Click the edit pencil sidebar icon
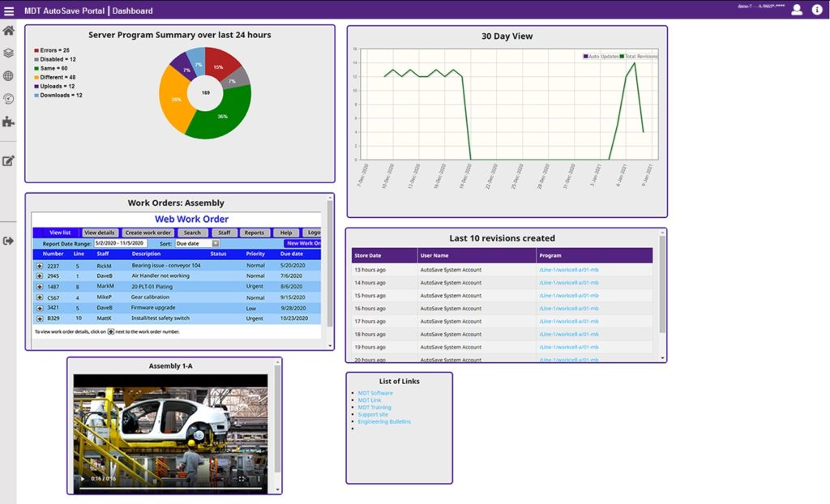 8,160
